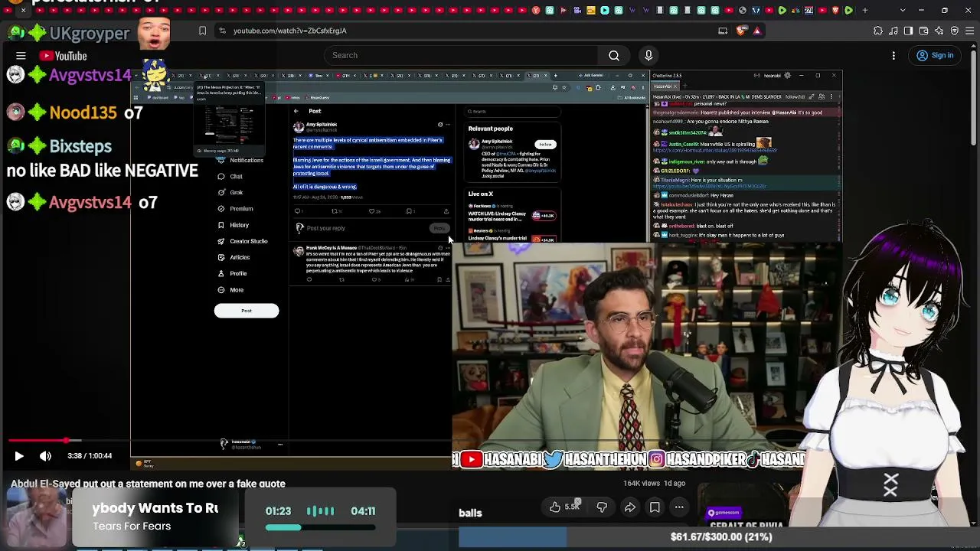Expand More in the X sidebar

231,290
